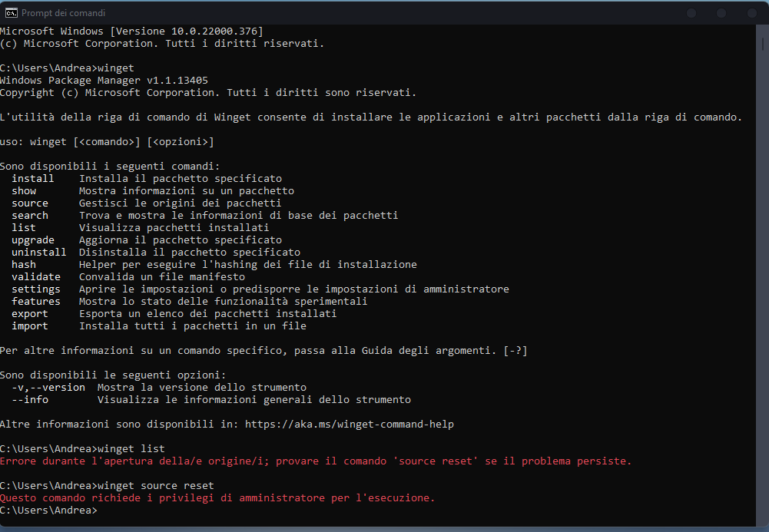This screenshot has width=769, height=532.
Task: Click the 'show' command name
Action: pyautogui.click(x=24, y=191)
